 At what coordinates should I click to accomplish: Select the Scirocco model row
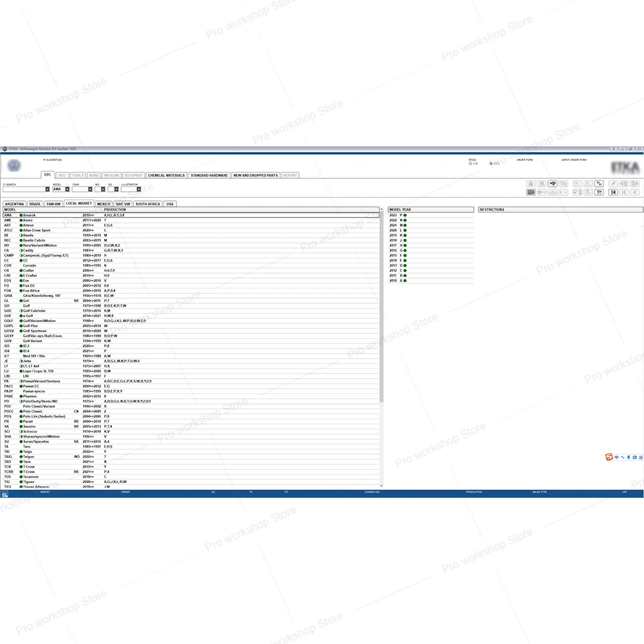(191, 431)
